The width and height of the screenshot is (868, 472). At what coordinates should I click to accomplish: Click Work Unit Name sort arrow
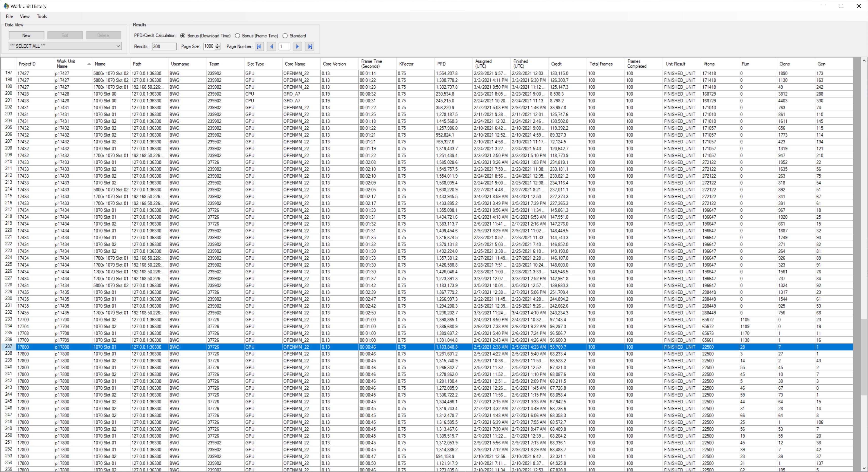point(89,64)
